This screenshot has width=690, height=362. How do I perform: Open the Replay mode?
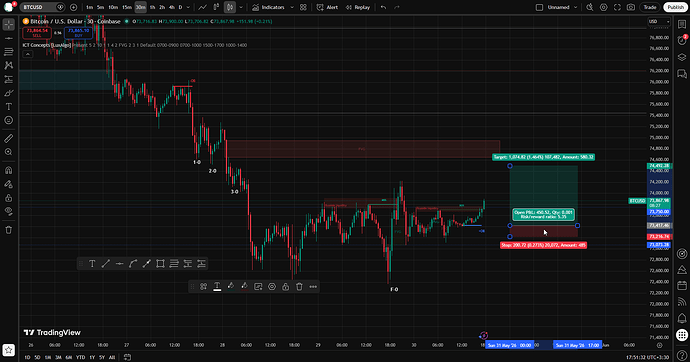(x=357, y=7)
